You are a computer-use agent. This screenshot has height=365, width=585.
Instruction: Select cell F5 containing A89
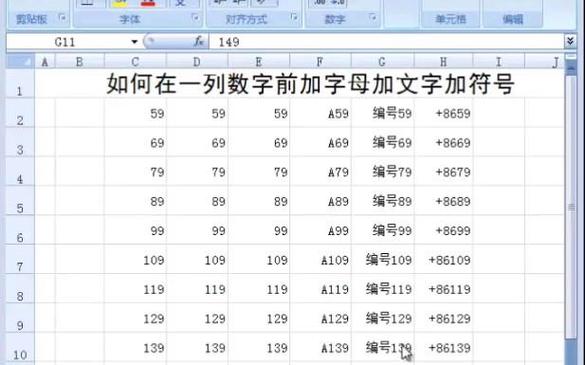(x=320, y=201)
